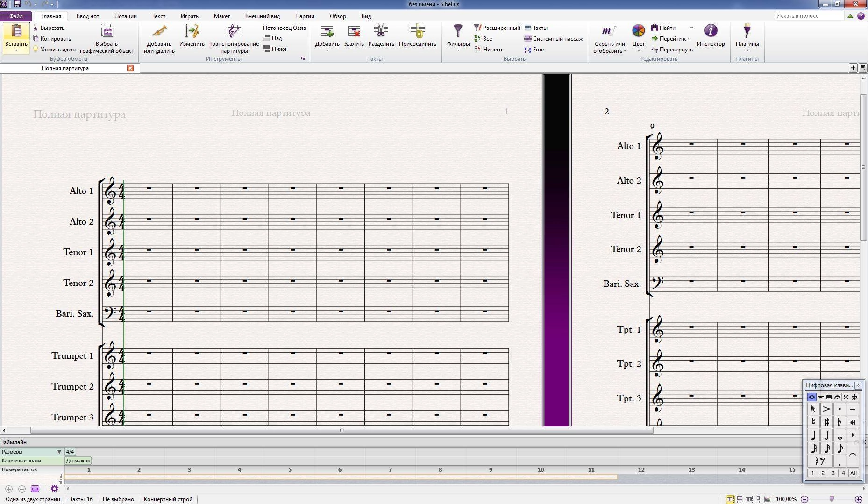
Task: Toggle the natural accidental on keypad
Action: [813, 422]
